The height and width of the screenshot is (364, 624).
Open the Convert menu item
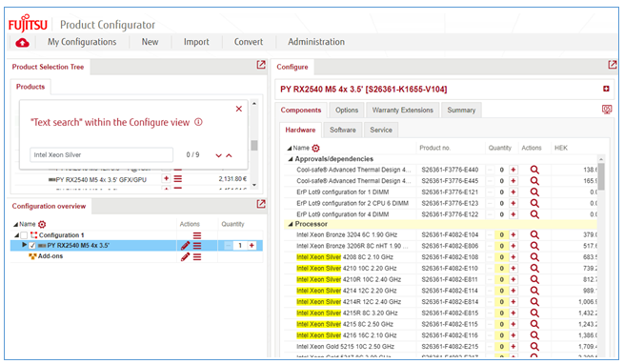[249, 42]
